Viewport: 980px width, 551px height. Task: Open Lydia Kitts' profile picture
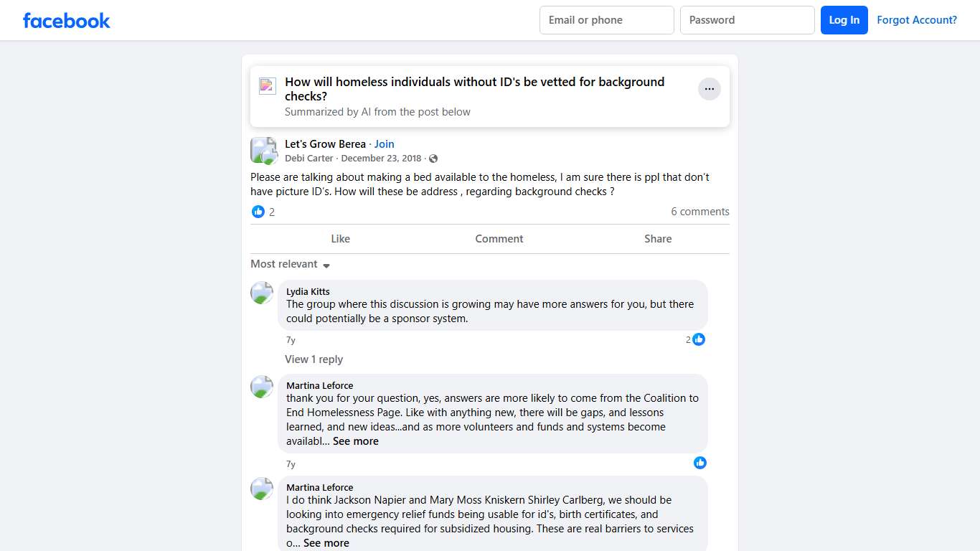[262, 293]
